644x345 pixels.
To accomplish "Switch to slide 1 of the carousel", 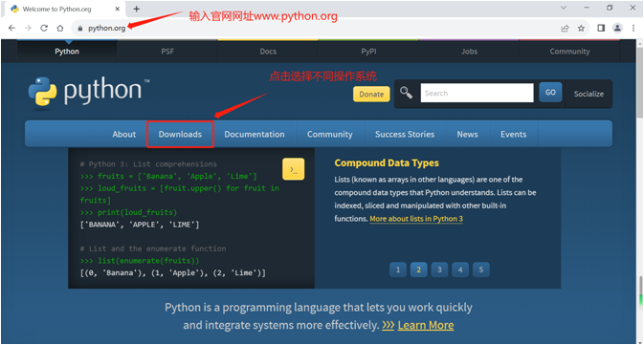I will pos(397,270).
